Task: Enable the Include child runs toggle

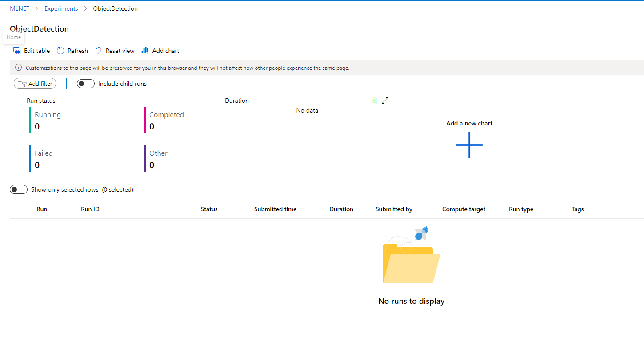Action: pyautogui.click(x=85, y=83)
